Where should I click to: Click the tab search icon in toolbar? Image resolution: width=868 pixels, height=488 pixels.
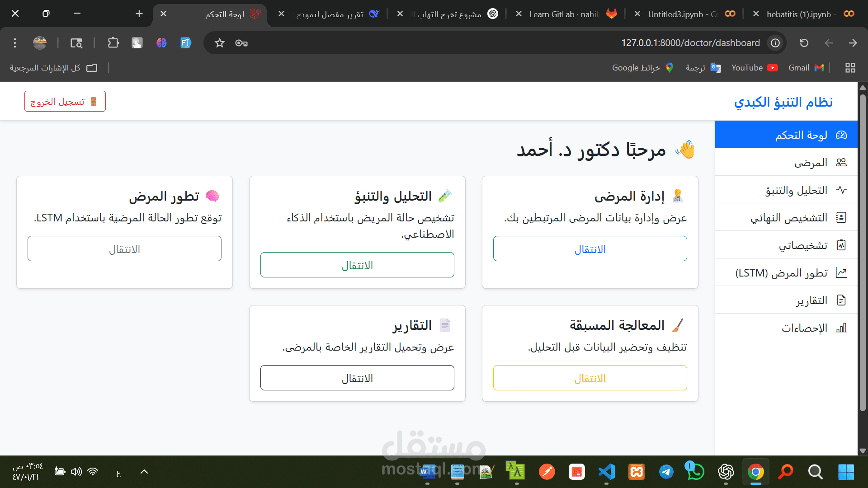click(76, 43)
